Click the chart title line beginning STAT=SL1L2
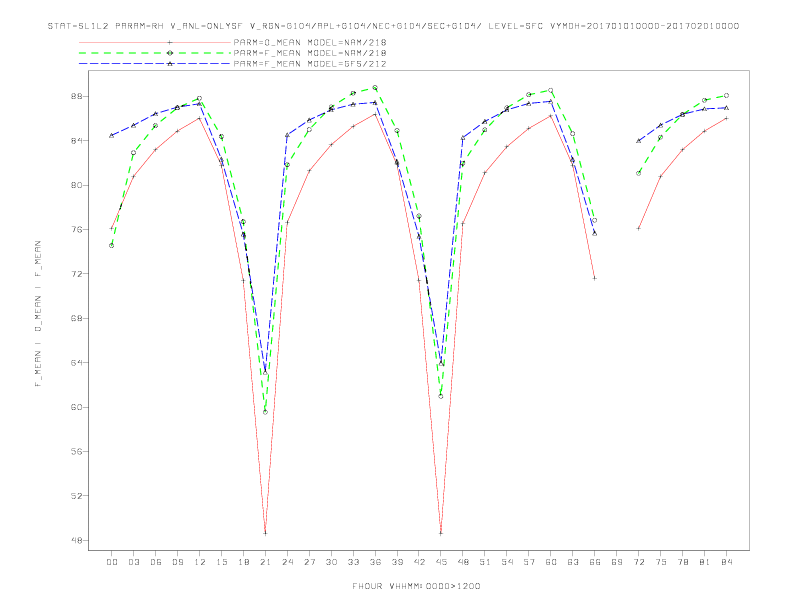The image size is (792, 612). (393, 26)
